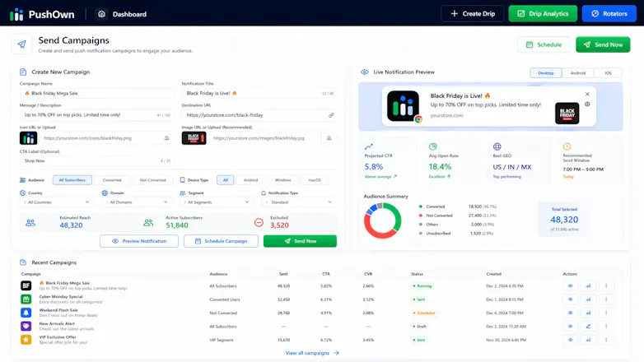Click the PushOwn icon thumbnail beside Icon URL
The height and width of the screenshot is (362, 644).
(x=28, y=138)
